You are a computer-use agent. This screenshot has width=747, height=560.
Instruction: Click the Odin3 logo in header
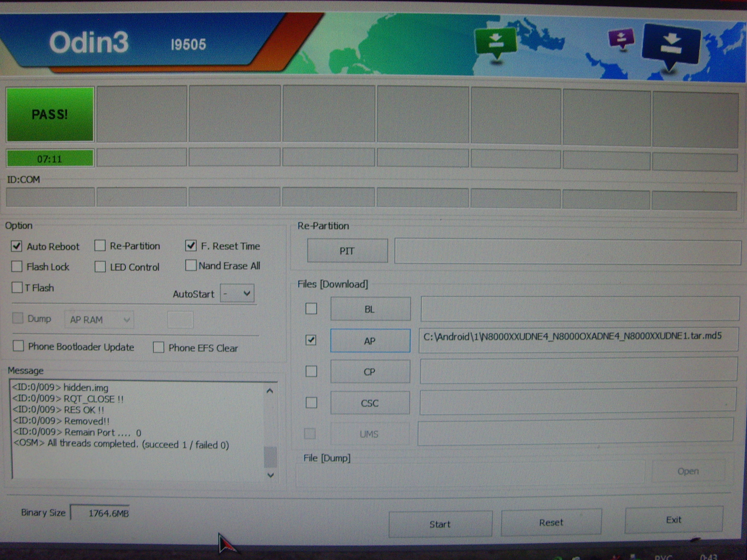(89, 43)
